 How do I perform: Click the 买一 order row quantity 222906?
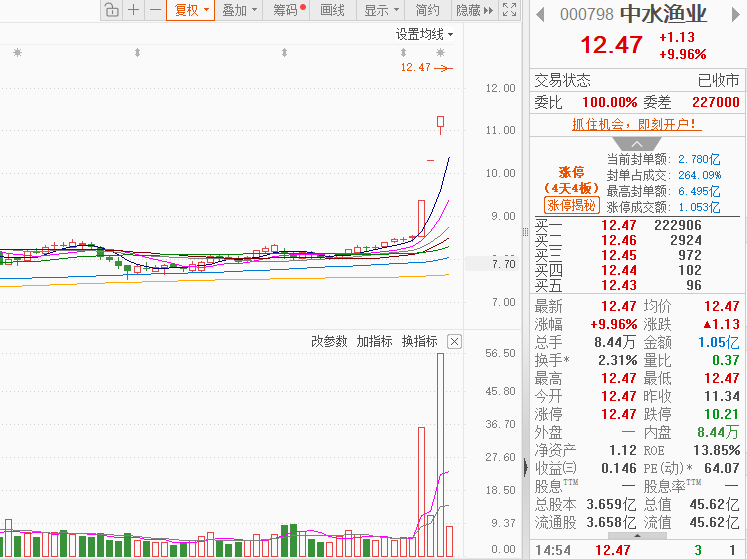point(677,225)
